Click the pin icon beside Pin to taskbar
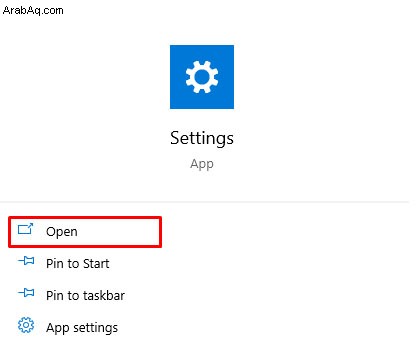 point(26,293)
